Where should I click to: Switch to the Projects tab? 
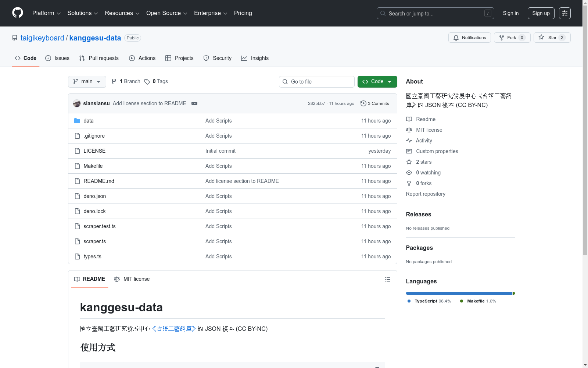(x=179, y=58)
